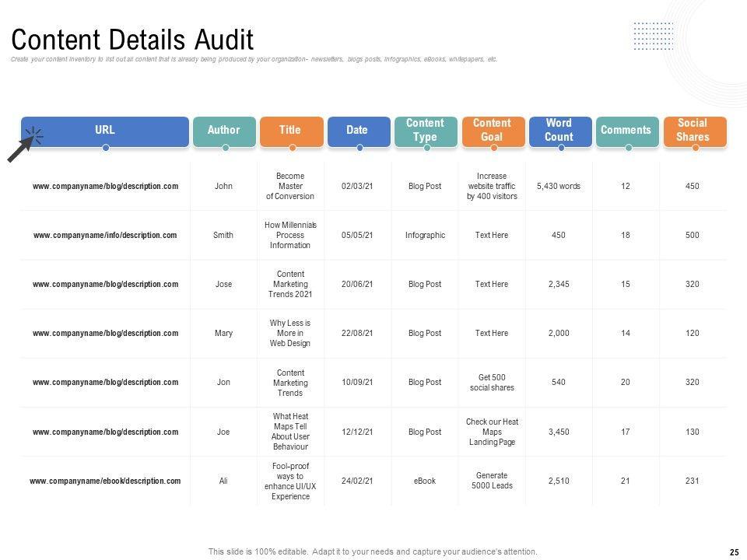Viewport: 747px width, 560px height.
Task: Select the word count '2,000'
Action: pos(559,334)
